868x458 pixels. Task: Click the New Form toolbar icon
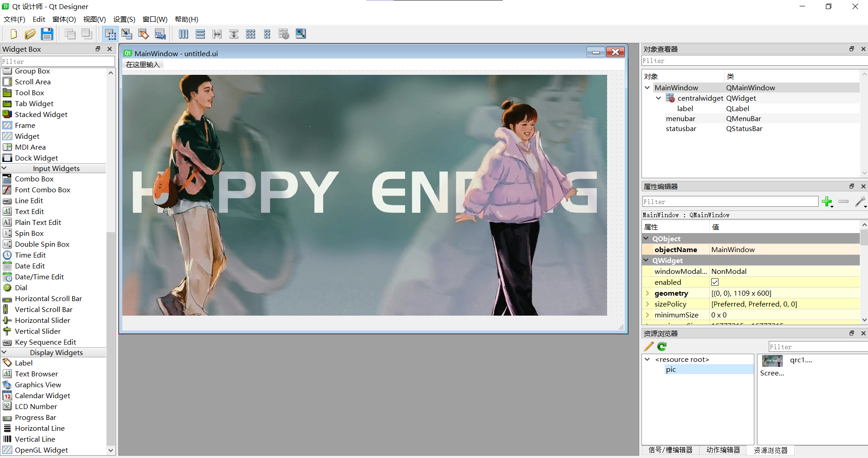pyautogui.click(x=13, y=34)
